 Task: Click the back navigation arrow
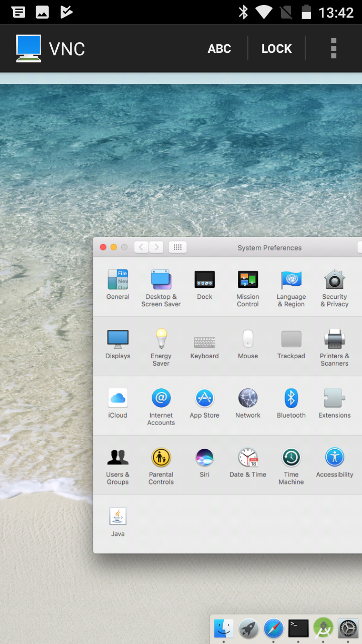click(141, 247)
